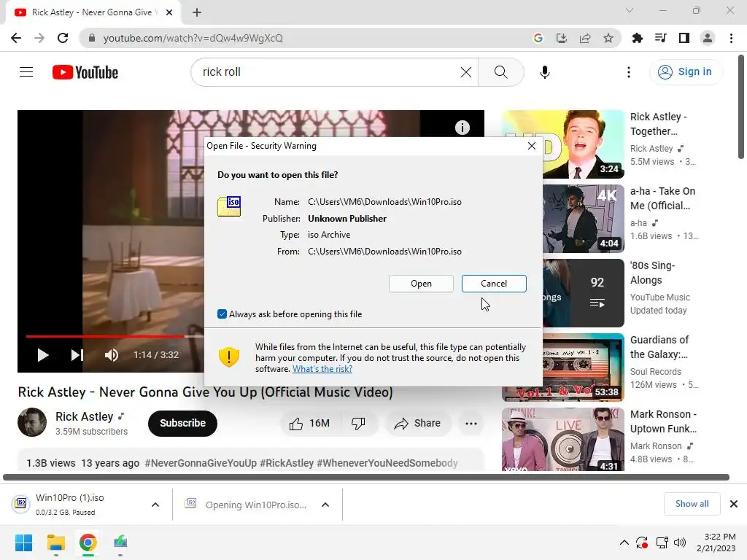Open YouTube settings three-dot menu
Image resolution: width=747 pixels, height=560 pixels.
click(x=629, y=72)
